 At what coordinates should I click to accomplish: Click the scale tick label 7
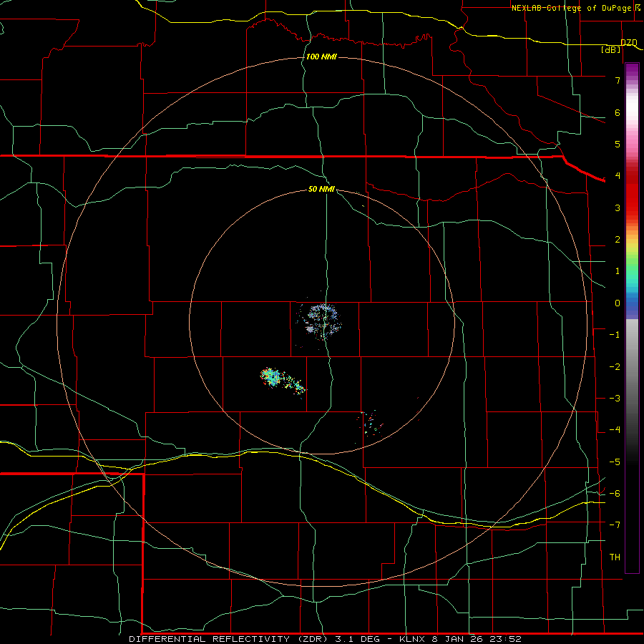click(x=618, y=80)
